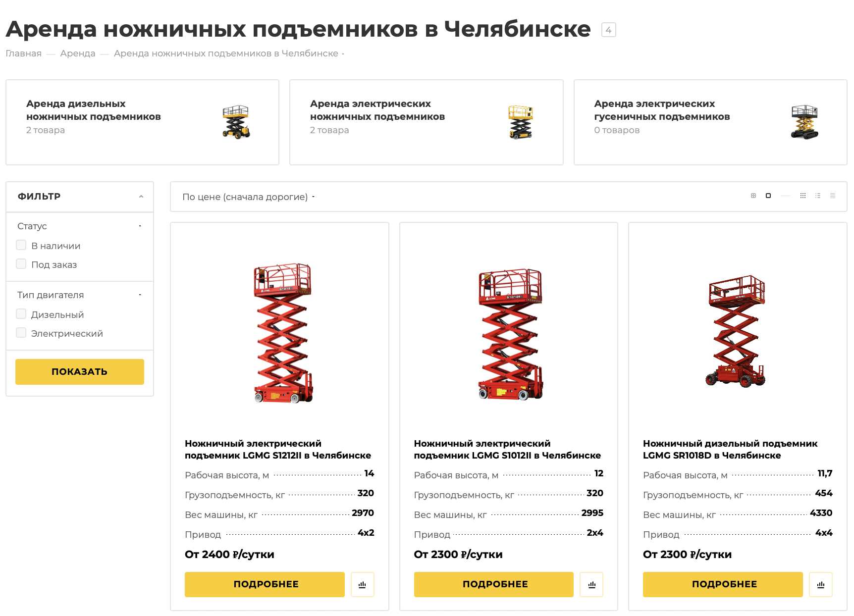Image resolution: width=854 pixels, height=616 pixels.
Task: Tick the "Под заказ" checkbox
Action: pos(21,264)
